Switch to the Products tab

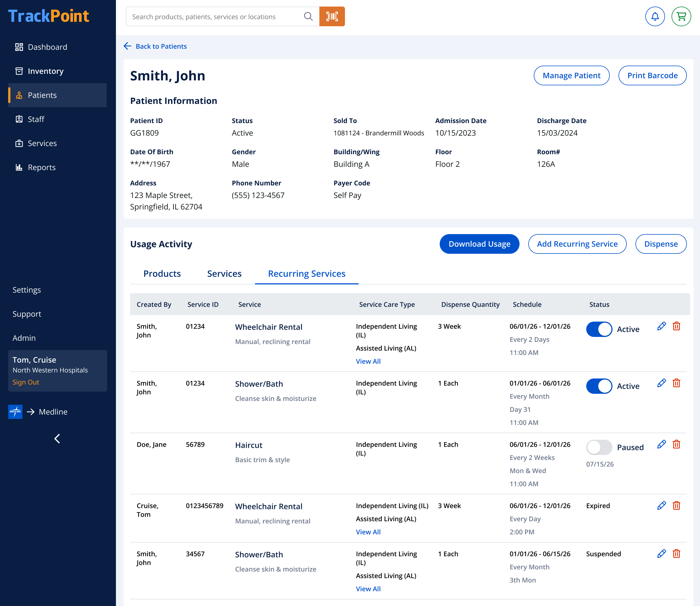click(162, 273)
